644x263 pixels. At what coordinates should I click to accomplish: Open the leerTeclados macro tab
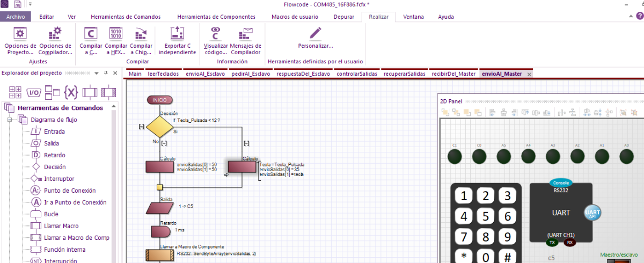163,74
